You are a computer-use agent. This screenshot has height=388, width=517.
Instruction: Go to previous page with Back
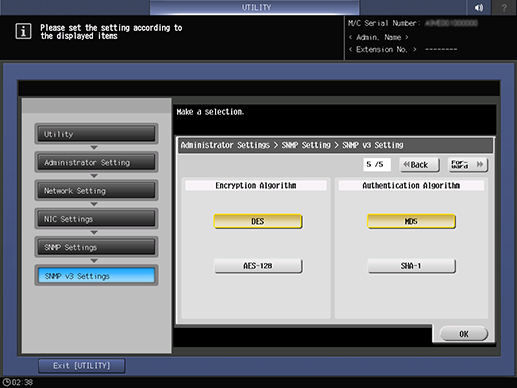(420, 165)
